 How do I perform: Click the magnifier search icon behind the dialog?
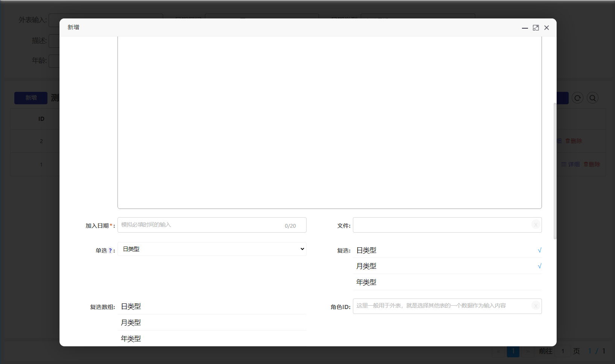pos(592,98)
